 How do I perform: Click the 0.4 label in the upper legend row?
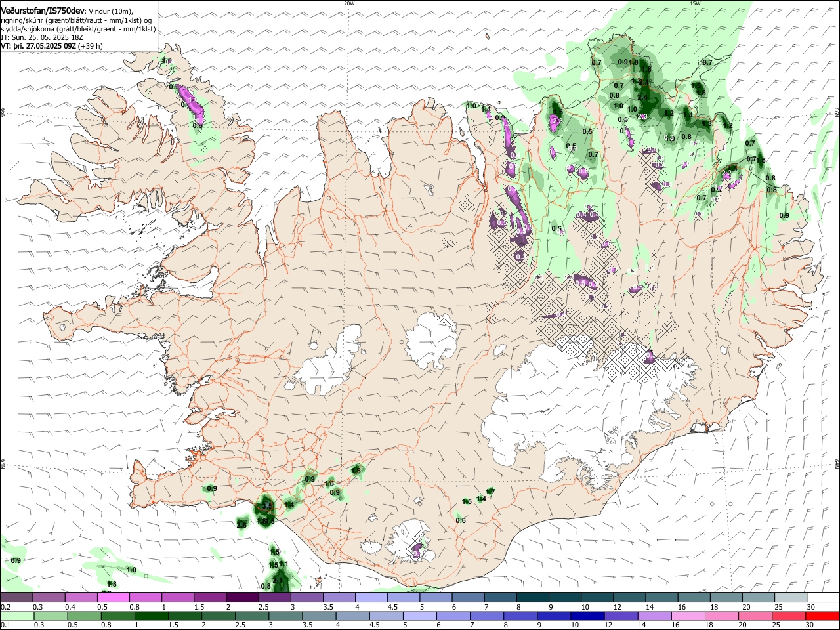(70, 607)
